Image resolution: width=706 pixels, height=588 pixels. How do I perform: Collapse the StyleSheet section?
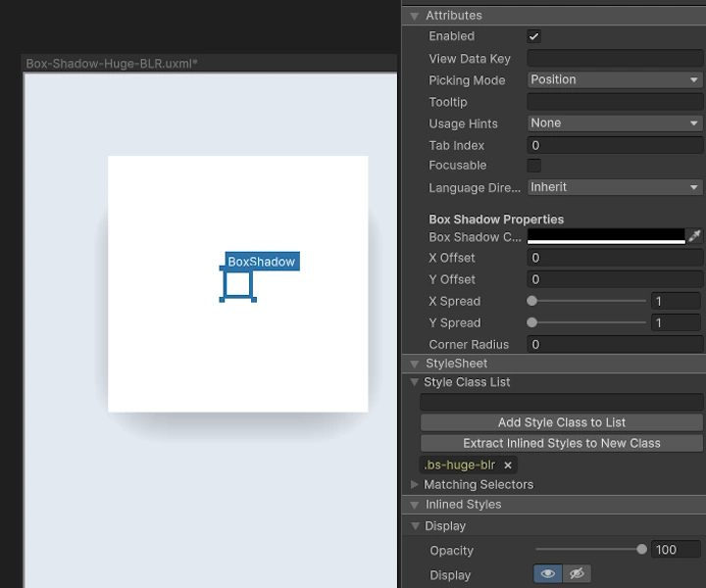(415, 364)
